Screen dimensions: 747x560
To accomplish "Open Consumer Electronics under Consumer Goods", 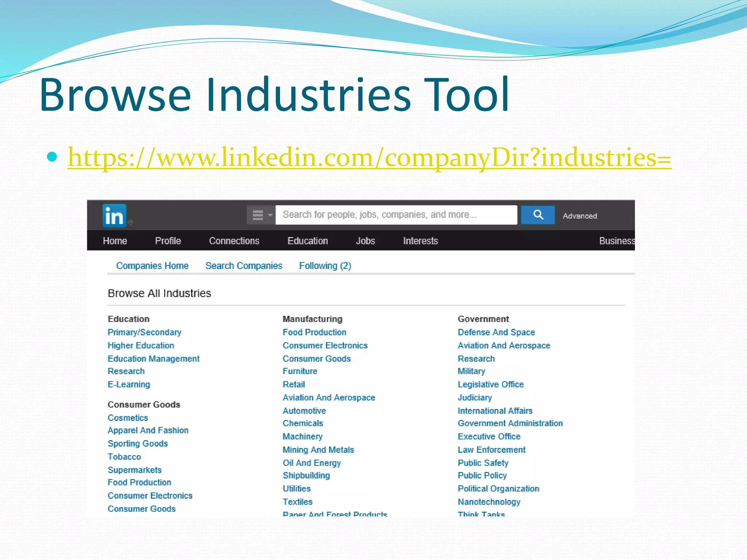I will click(x=150, y=496).
